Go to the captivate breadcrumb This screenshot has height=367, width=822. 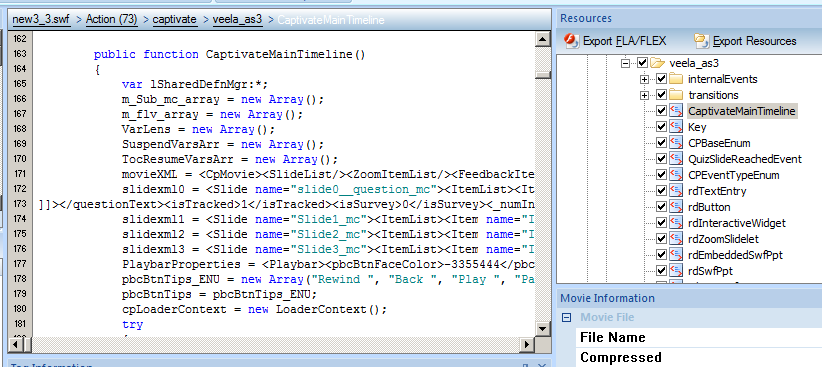click(175, 20)
